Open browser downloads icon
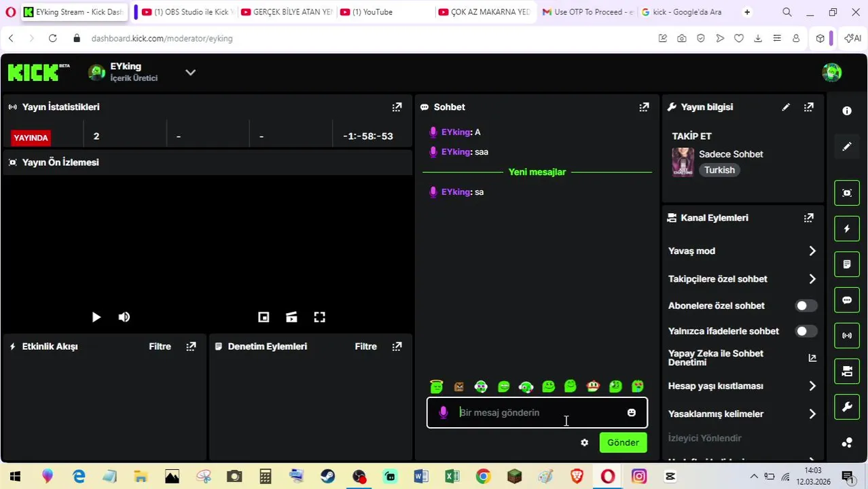The width and height of the screenshot is (868, 489). coord(757,39)
